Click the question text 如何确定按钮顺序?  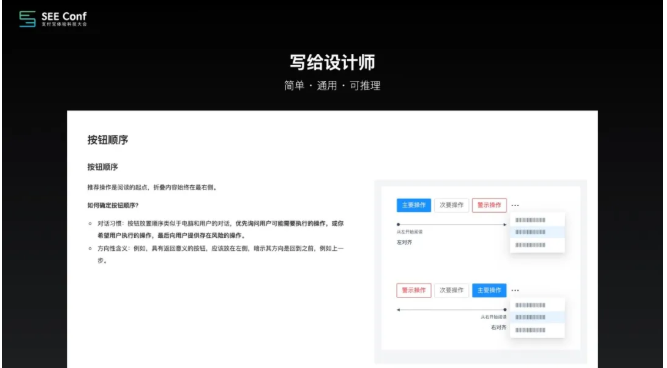click(x=113, y=205)
